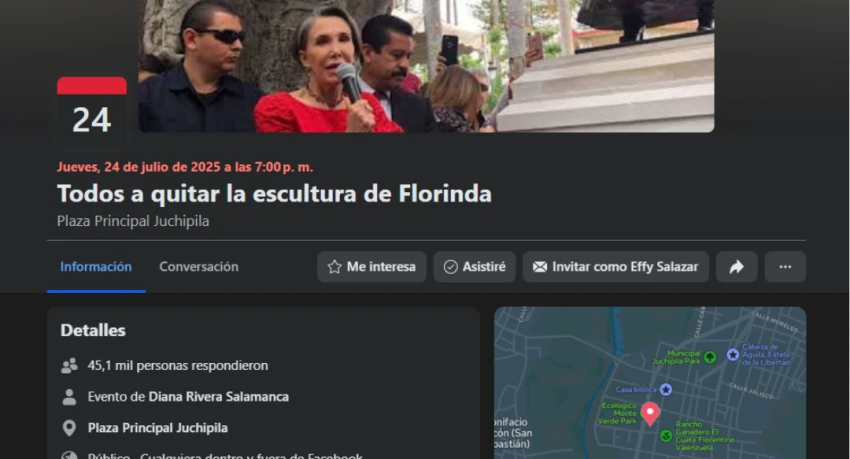Toggle Asistiré attendance response
850x459 pixels.
[474, 267]
